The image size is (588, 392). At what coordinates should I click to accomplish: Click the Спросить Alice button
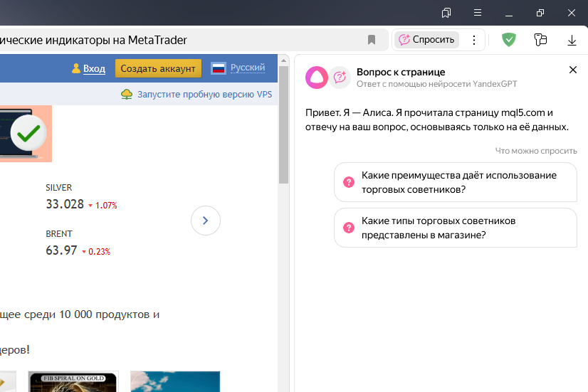pyautogui.click(x=426, y=40)
